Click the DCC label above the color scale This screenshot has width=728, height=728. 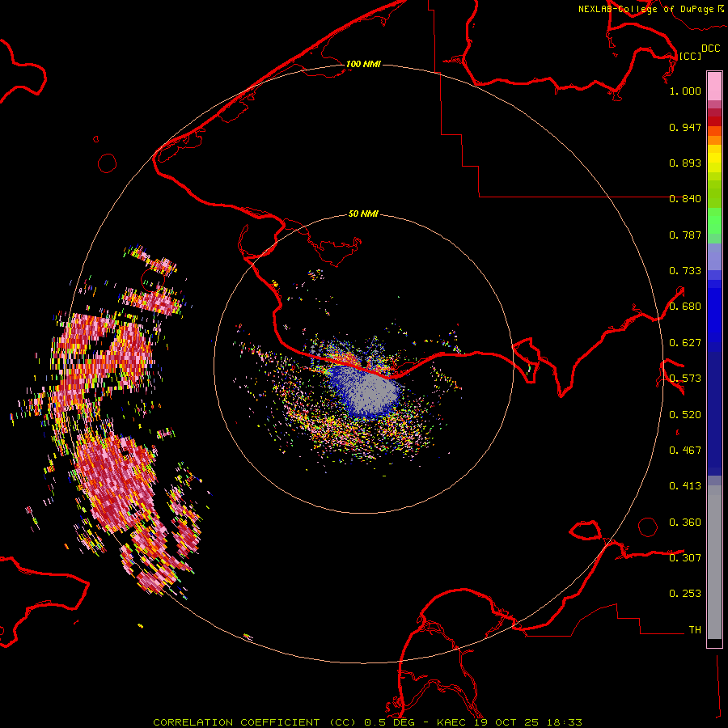(x=710, y=49)
